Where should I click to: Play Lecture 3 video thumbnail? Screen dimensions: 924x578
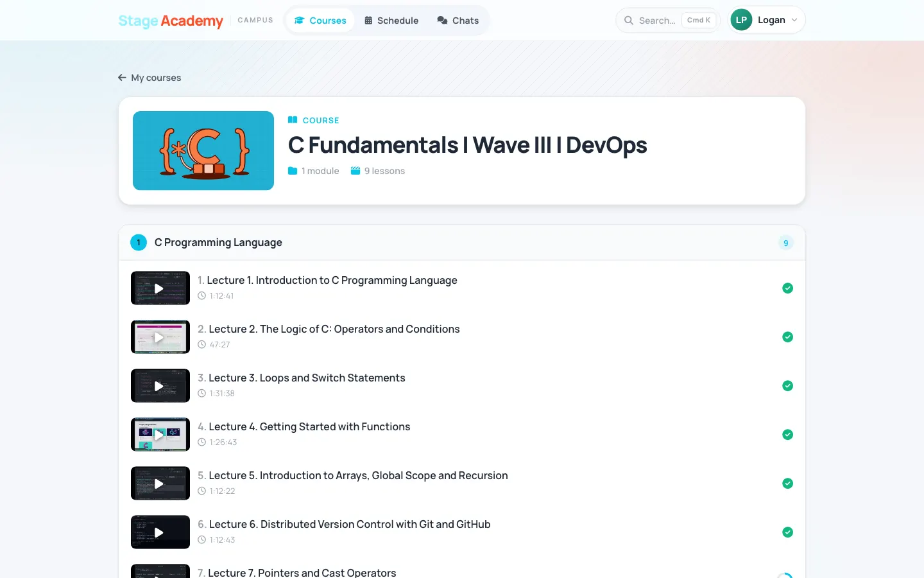coord(160,386)
